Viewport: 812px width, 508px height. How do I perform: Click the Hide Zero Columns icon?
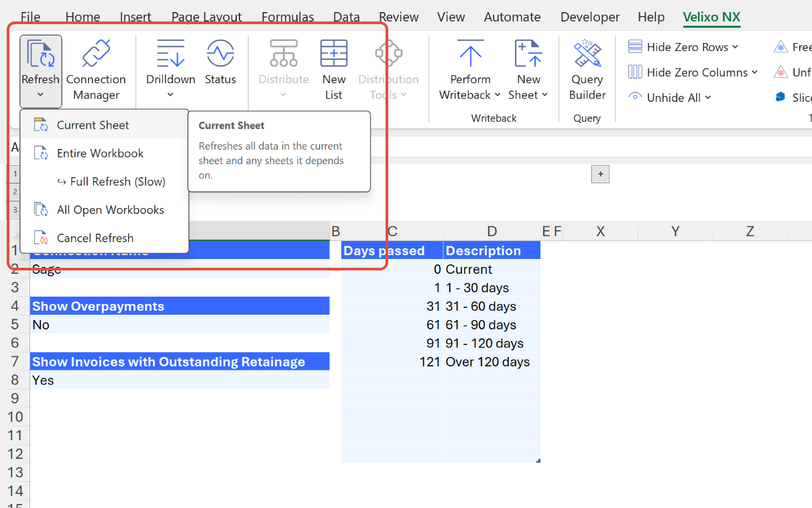coord(635,72)
